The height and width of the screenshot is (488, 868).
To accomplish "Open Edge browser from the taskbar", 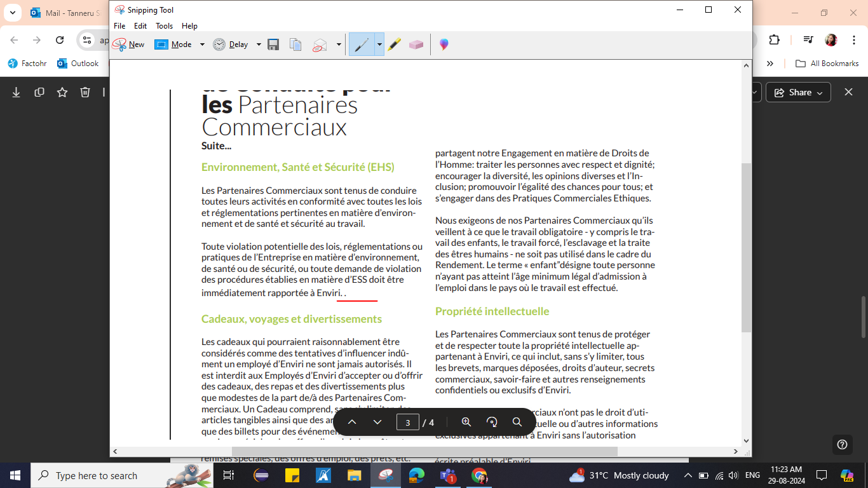I will coord(417,475).
